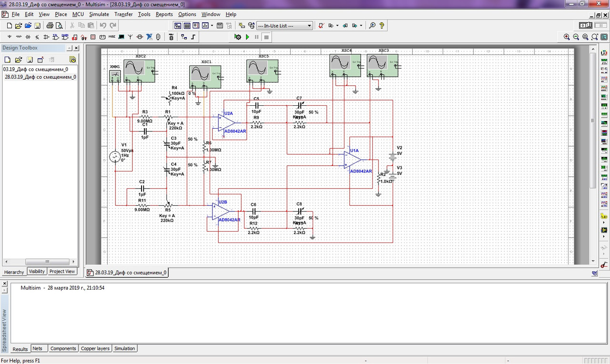This screenshot has width=610, height=364.
Task: Select op-amp U1A on schematic
Action: tap(353, 160)
